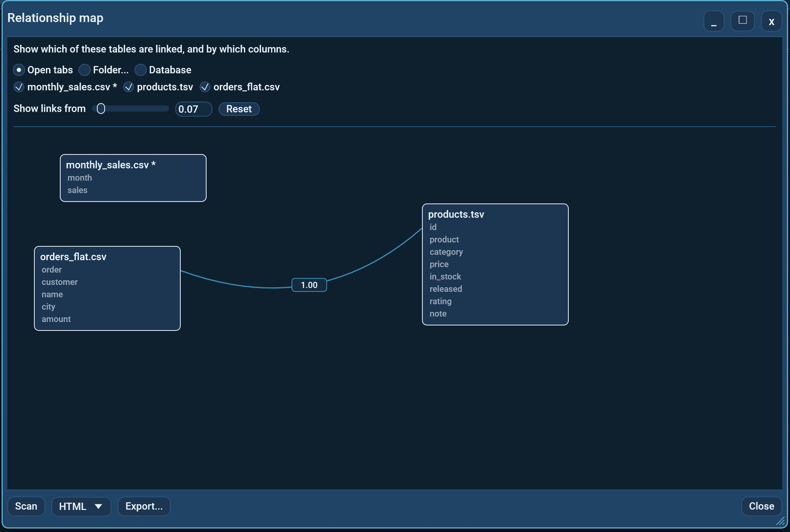Image resolution: width=790 pixels, height=532 pixels.
Task: Select the price column in products.tsv
Action: click(x=439, y=264)
